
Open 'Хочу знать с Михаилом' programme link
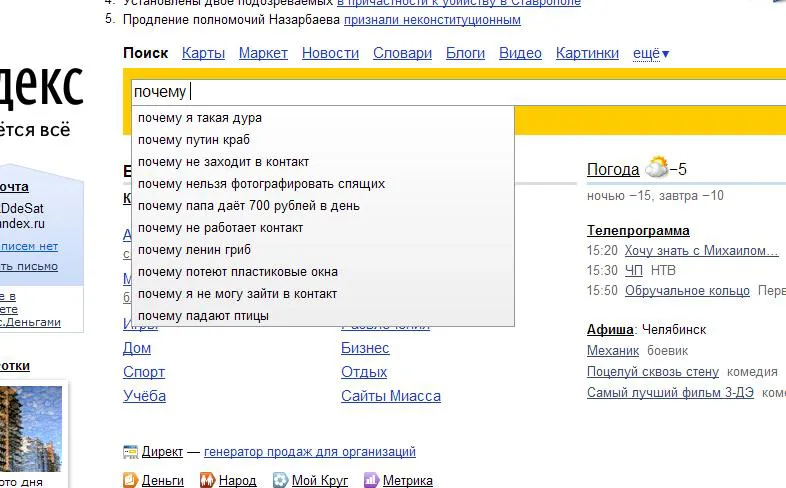click(x=701, y=251)
